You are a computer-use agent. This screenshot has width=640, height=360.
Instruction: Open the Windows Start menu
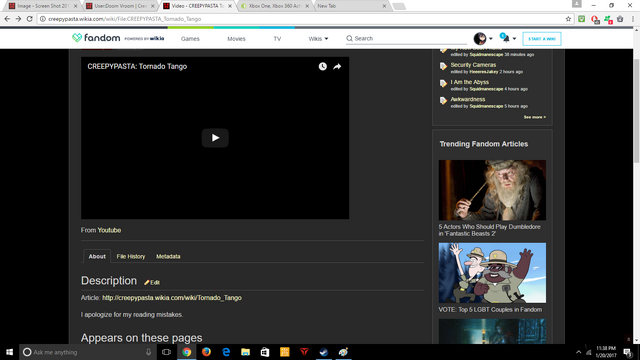click(x=9, y=352)
